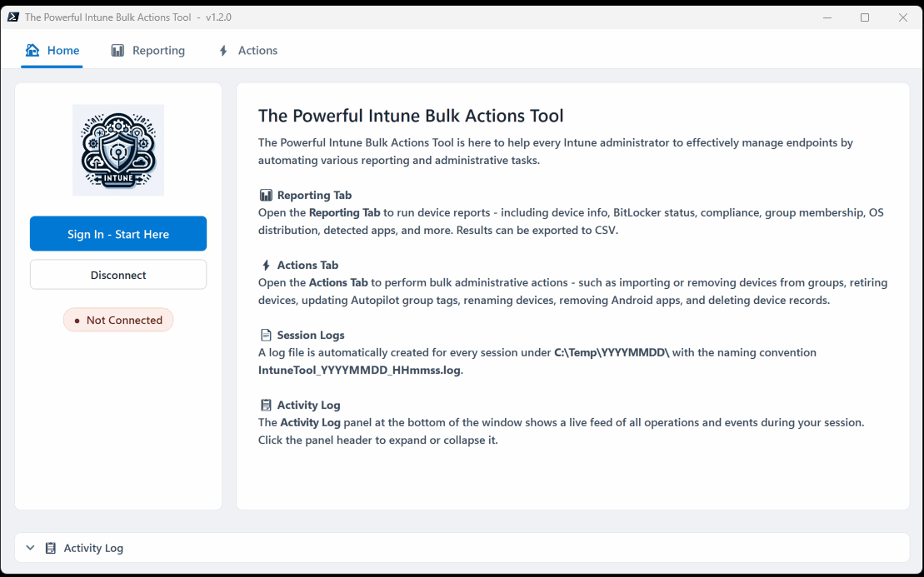924x577 pixels.
Task: Click the Disconnect button
Action: pyautogui.click(x=118, y=275)
